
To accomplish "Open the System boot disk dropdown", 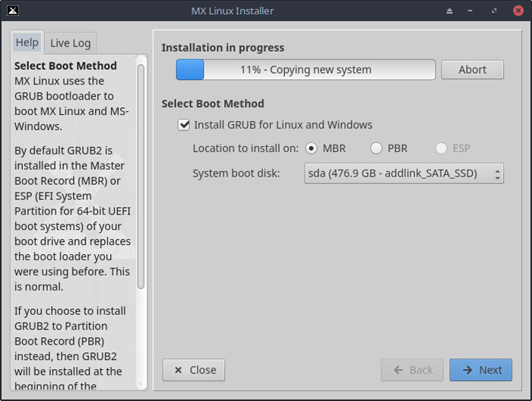I will point(404,173).
